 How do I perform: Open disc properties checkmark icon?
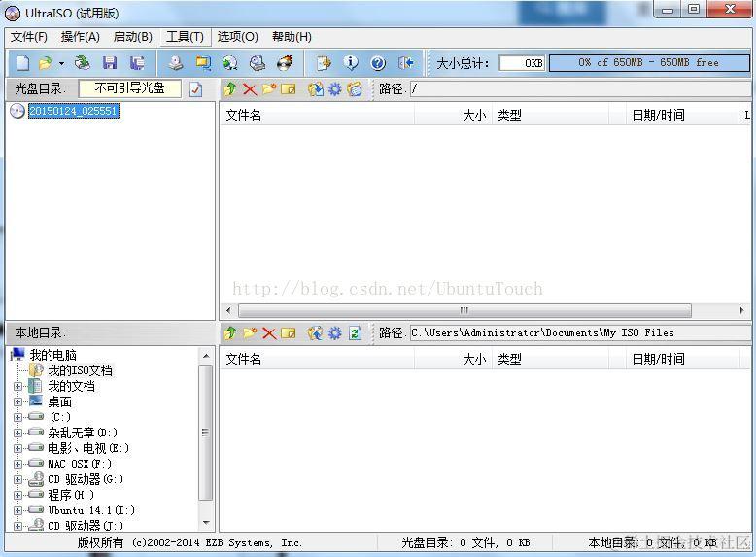[195, 89]
